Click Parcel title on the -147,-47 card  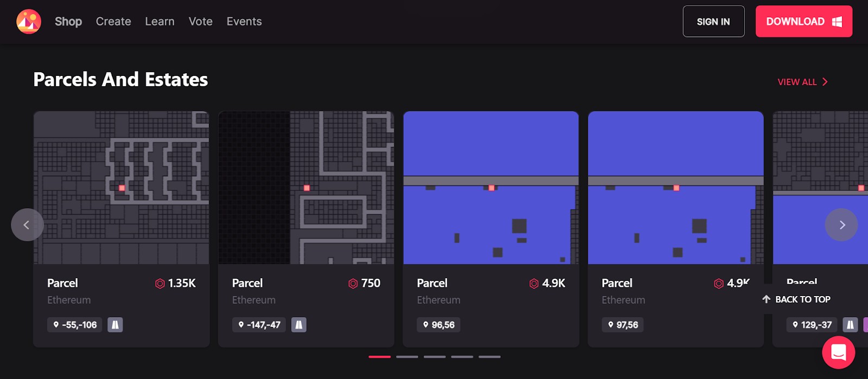[x=247, y=283]
